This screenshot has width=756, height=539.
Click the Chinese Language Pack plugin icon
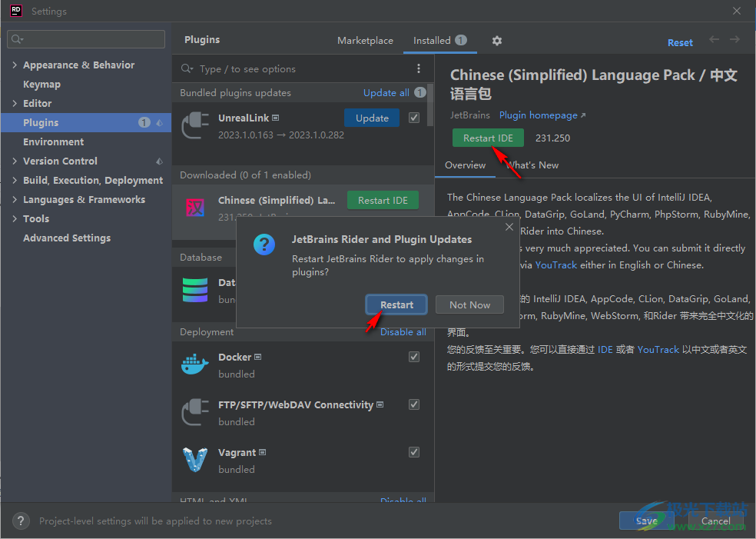[x=195, y=208]
